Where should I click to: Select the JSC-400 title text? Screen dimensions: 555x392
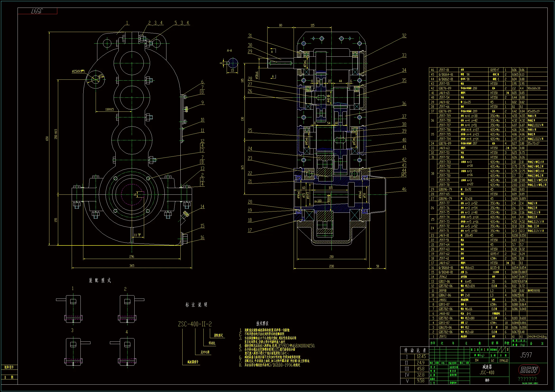click(487, 373)
